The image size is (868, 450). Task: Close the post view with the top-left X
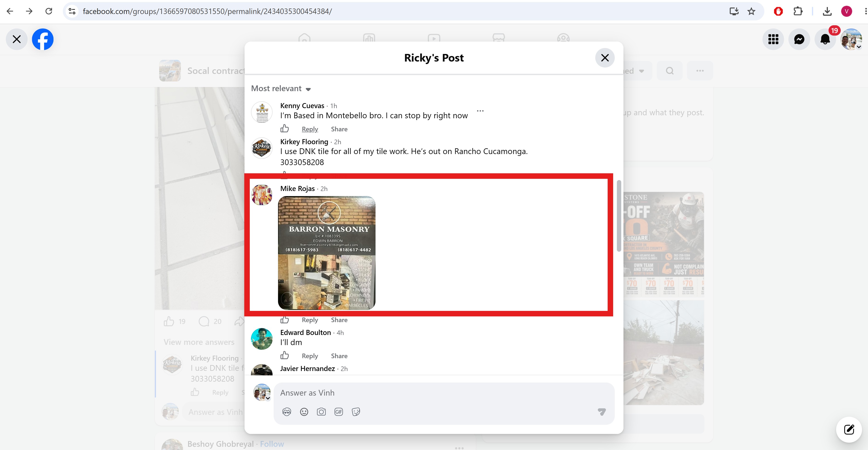pos(17,39)
